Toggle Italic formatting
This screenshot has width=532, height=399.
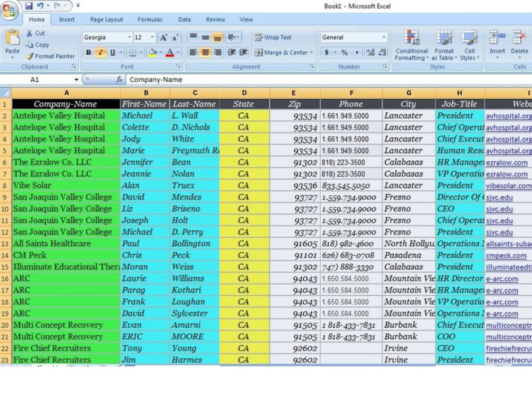tap(101, 53)
